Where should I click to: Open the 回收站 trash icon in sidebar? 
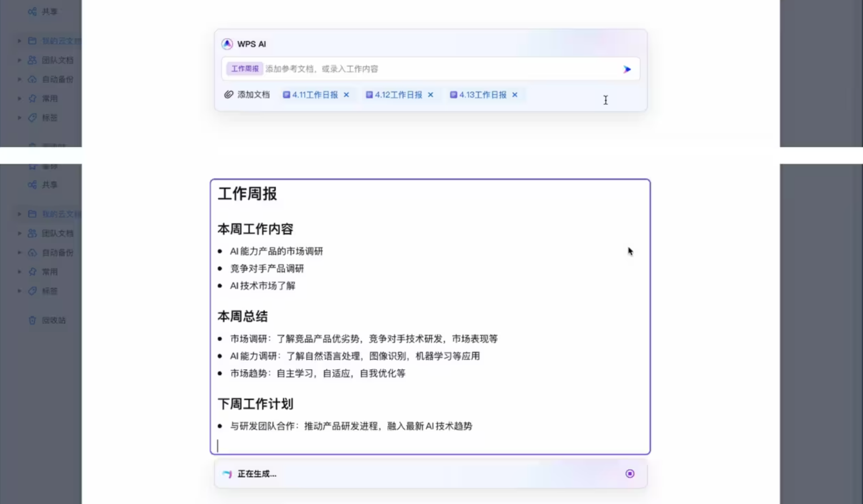point(32,320)
